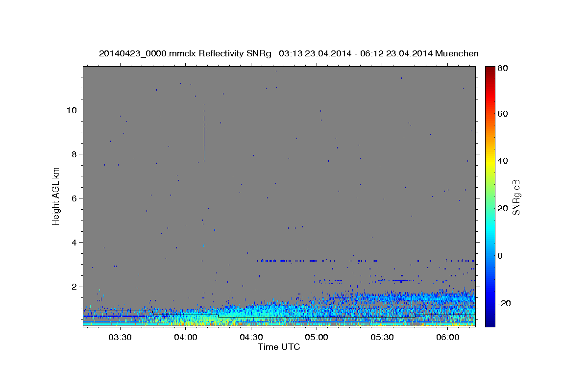Image resolution: width=588 pixels, height=392 pixels.
Task: Click the 05:00 time tick label
Action: pos(317,337)
